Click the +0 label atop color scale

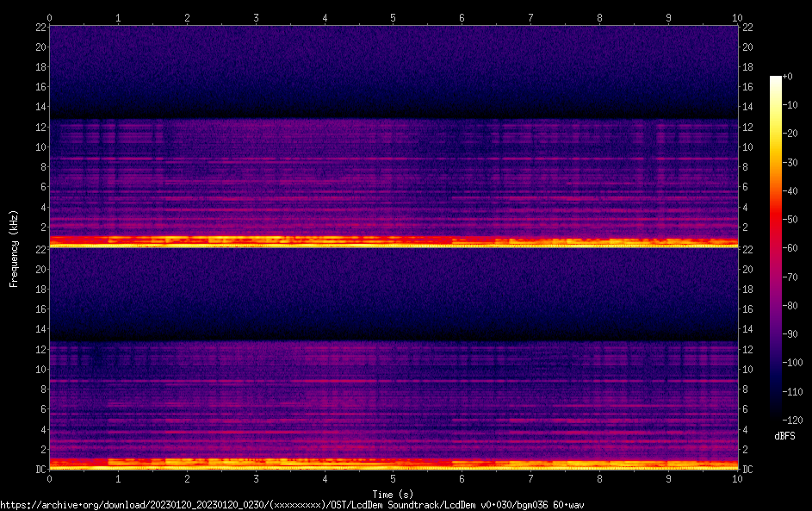pos(789,77)
